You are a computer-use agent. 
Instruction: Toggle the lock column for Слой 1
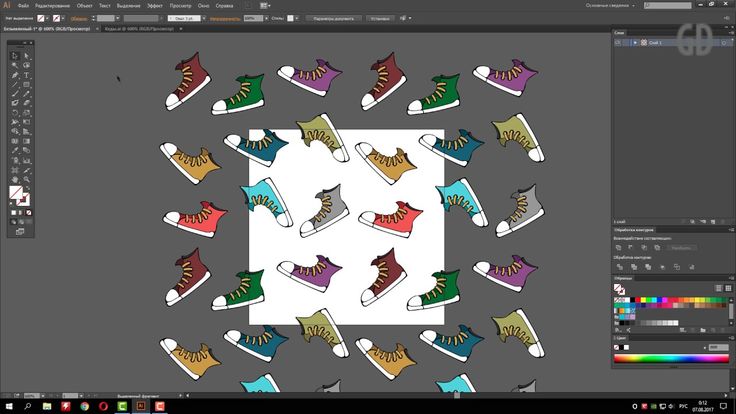pyautogui.click(x=627, y=44)
